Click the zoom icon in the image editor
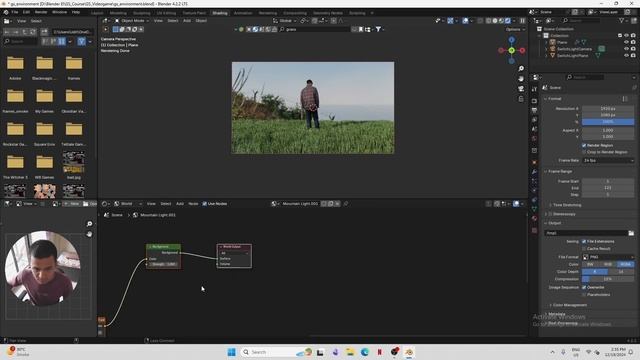 [x=89, y=224]
